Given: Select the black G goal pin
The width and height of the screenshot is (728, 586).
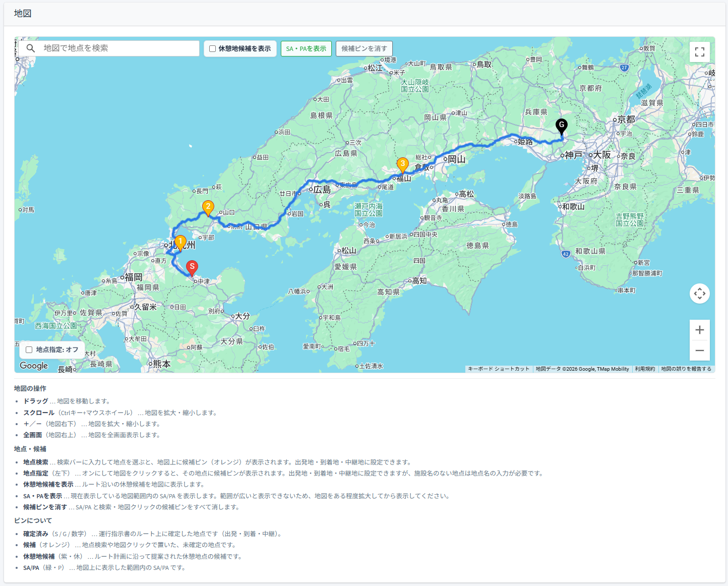Looking at the screenshot, I should click(x=562, y=127).
